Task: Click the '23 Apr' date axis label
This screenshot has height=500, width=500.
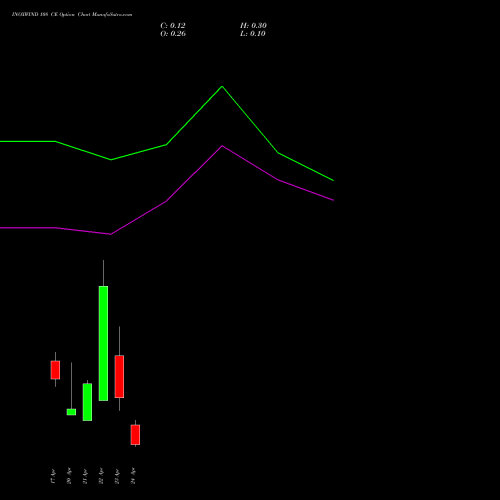Action: (x=117, y=476)
